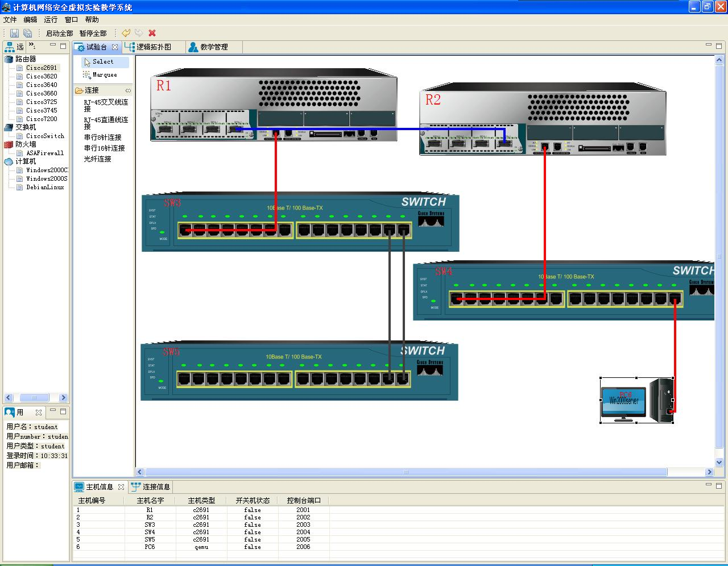Open the 运行 menu

coord(51,19)
